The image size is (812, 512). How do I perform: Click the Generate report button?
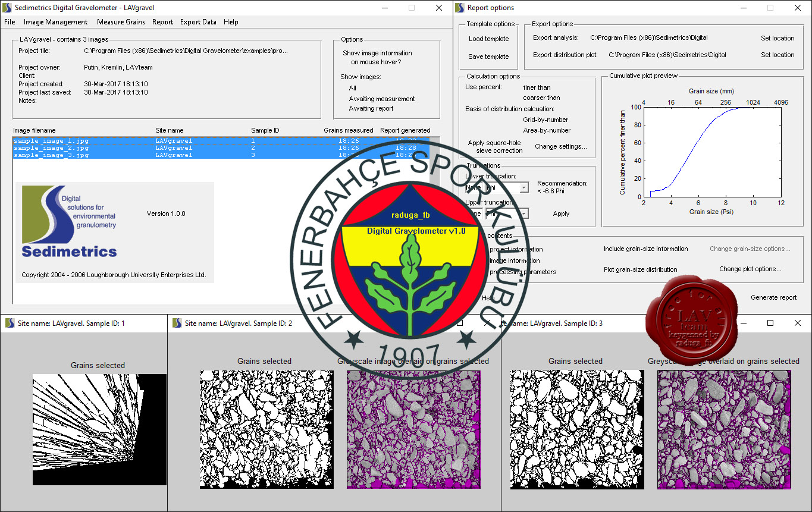tap(773, 297)
